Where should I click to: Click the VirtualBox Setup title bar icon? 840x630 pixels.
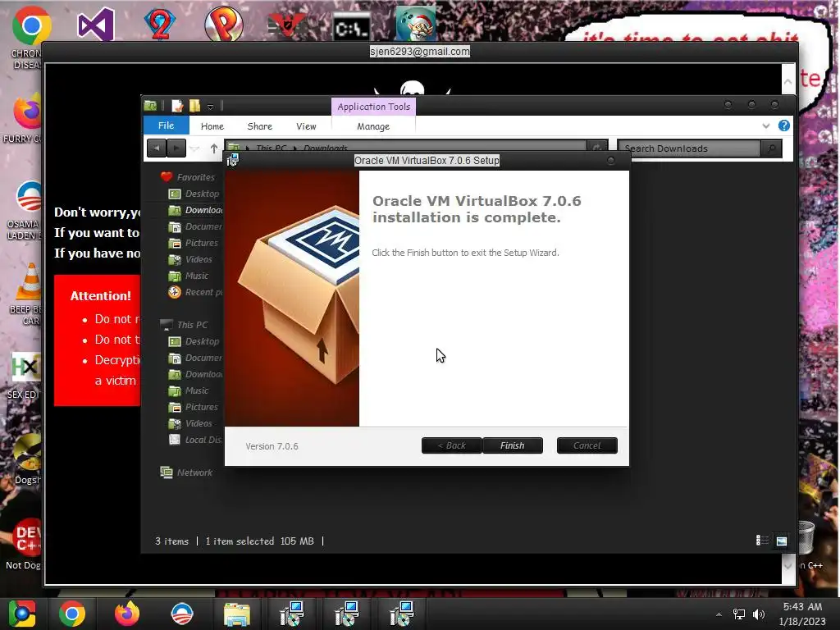(x=232, y=160)
